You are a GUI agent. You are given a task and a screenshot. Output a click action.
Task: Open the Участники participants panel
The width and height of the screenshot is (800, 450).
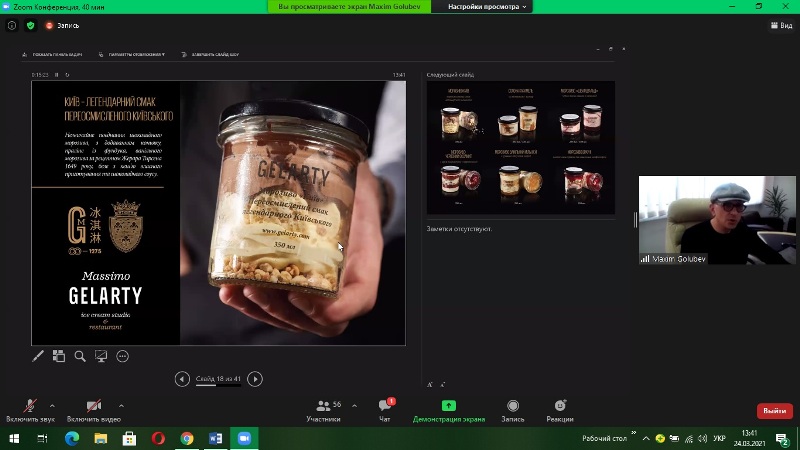323,411
